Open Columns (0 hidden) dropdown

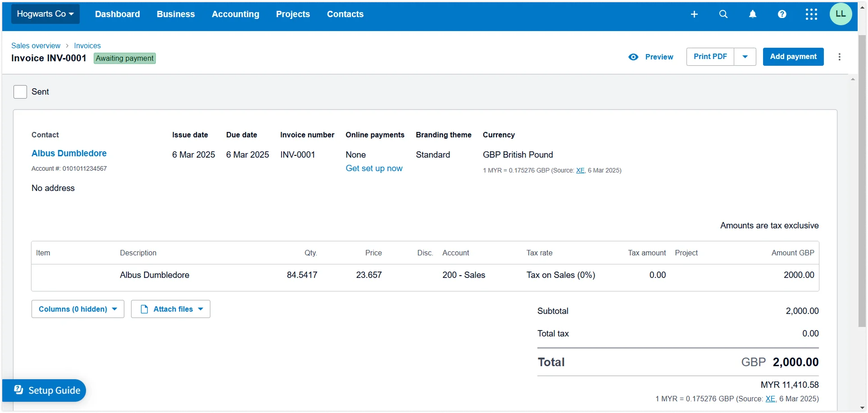click(78, 309)
